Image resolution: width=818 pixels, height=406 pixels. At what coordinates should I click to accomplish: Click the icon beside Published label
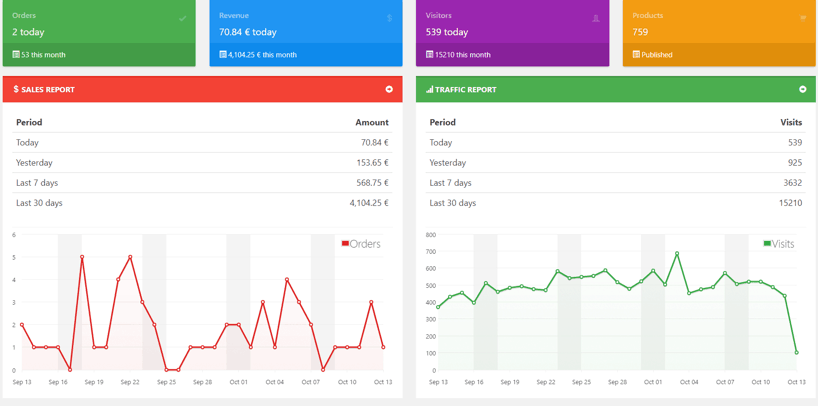(636, 55)
